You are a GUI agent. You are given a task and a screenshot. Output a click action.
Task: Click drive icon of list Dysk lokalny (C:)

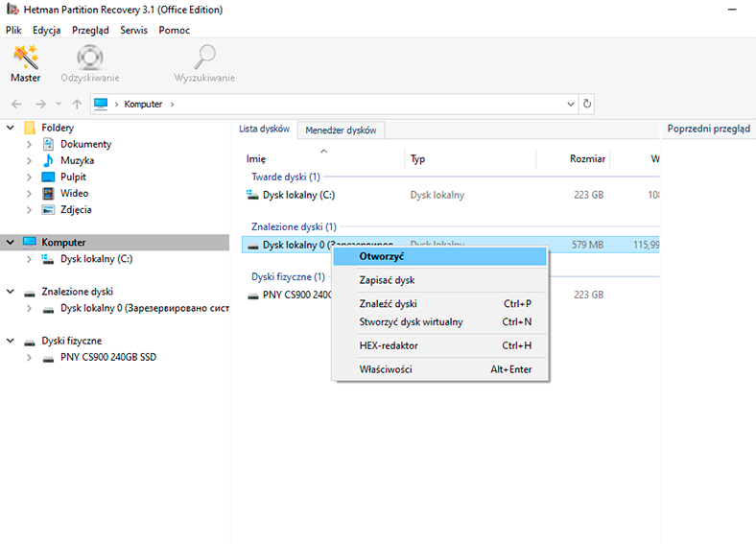click(x=252, y=195)
